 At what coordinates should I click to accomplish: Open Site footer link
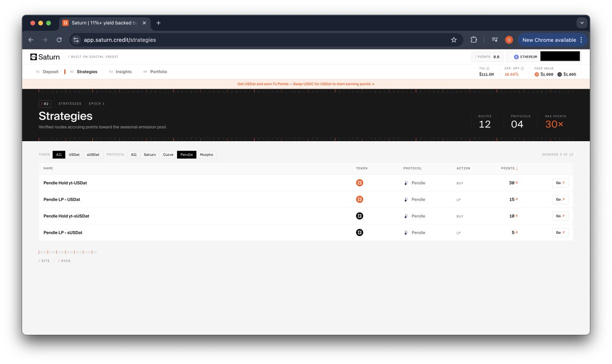pos(44,261)
